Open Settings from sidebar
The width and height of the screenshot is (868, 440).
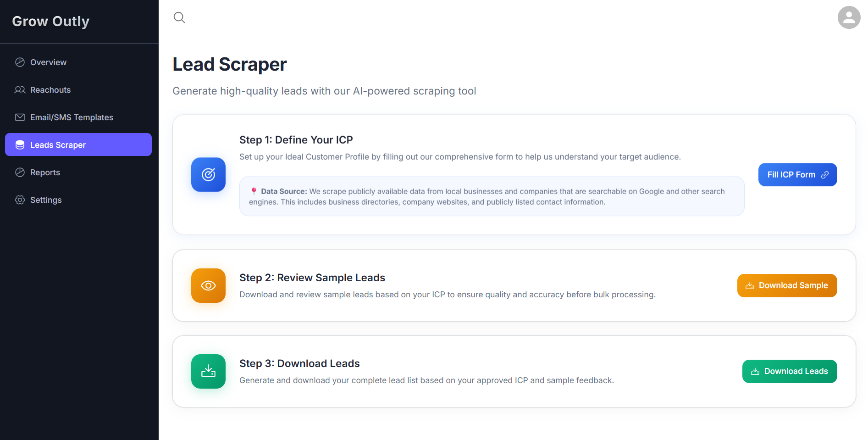pyautogui.click(x=46, y=200)
